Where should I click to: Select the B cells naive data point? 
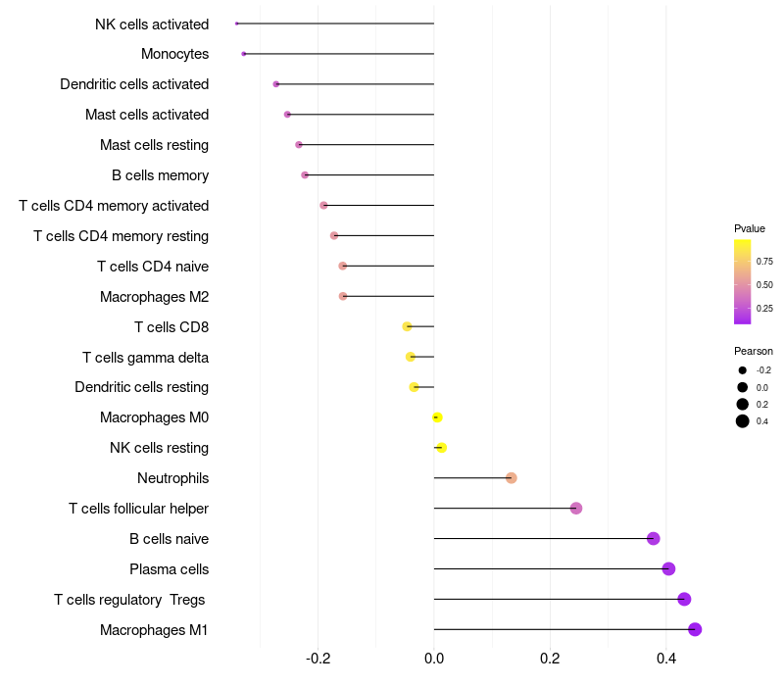tap(654, 538)
